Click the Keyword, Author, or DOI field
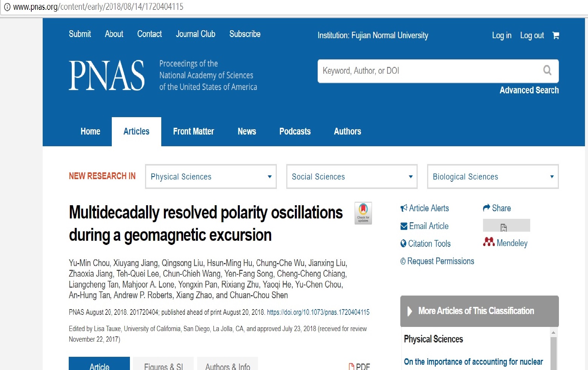Screen dimensions: 588x370 click(x=431, y=71)
